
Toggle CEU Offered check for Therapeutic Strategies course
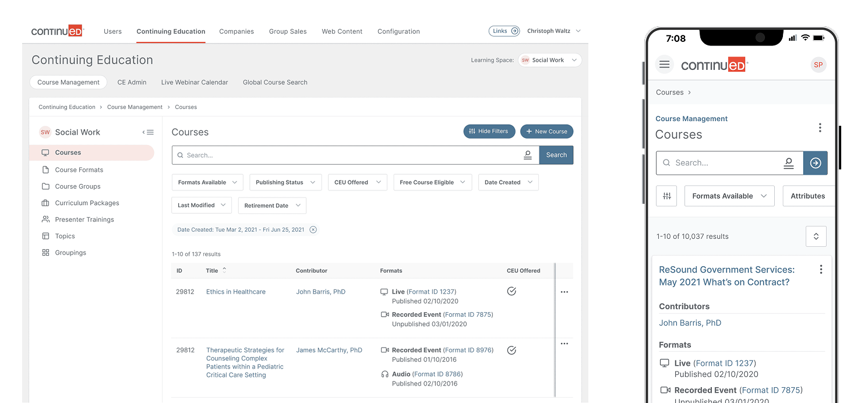pos(511,350)
